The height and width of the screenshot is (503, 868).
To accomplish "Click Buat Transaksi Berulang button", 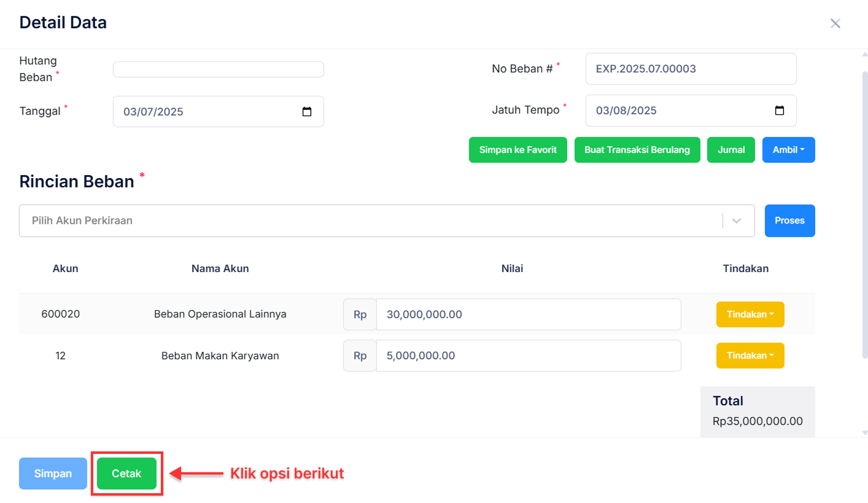I will tap(637, 150).
